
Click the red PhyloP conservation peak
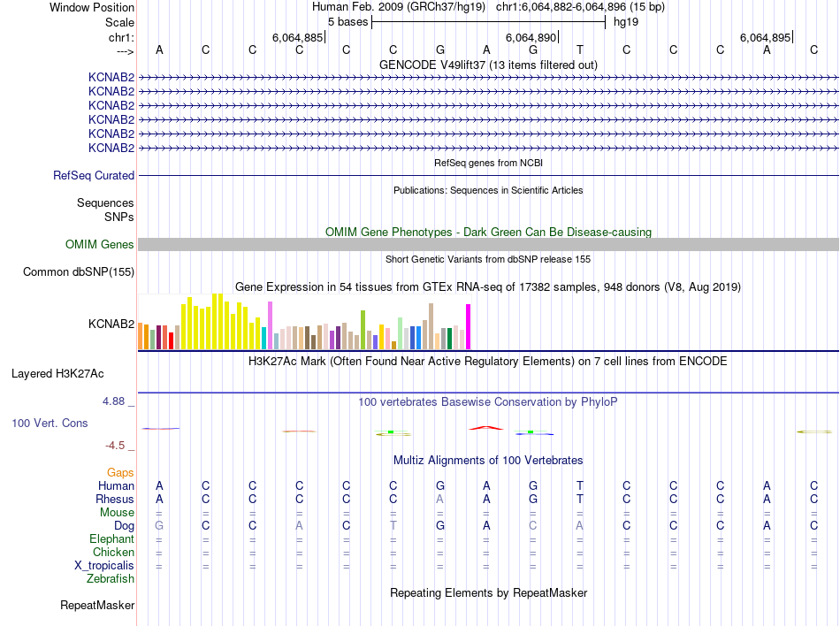(486, 428)
